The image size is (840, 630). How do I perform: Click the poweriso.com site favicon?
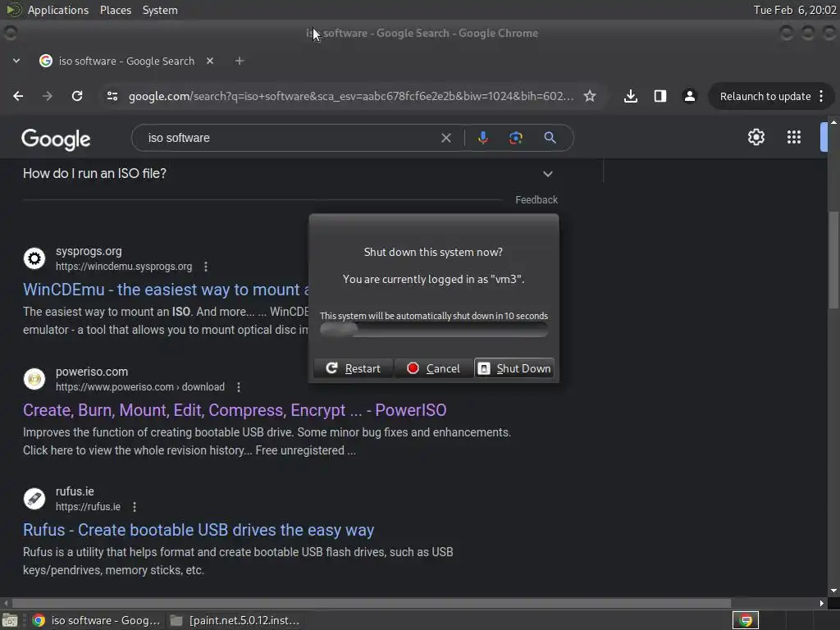[34, 379]
